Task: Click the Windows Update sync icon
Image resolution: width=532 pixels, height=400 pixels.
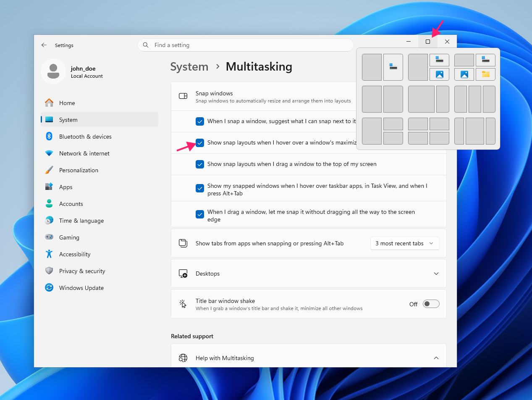Action: 49,288
